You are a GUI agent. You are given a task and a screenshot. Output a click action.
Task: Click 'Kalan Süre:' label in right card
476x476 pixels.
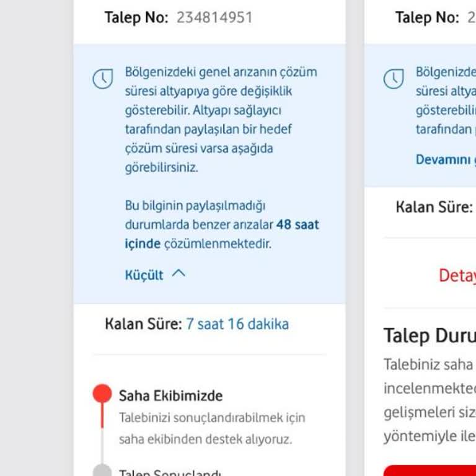tap(434, 208)
